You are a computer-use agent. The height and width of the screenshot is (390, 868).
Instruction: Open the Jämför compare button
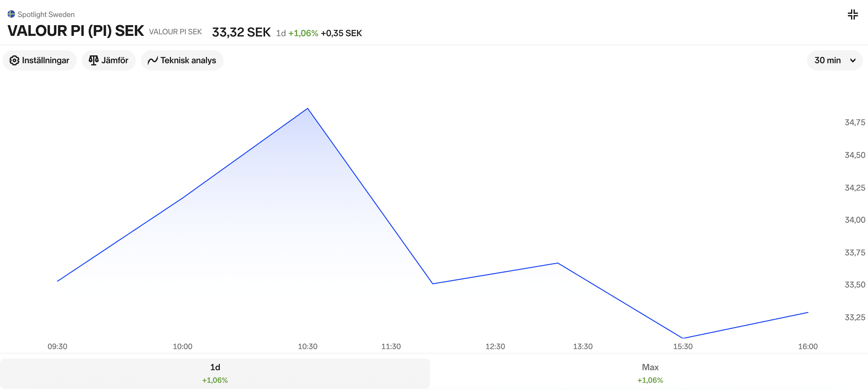[108, 60]
